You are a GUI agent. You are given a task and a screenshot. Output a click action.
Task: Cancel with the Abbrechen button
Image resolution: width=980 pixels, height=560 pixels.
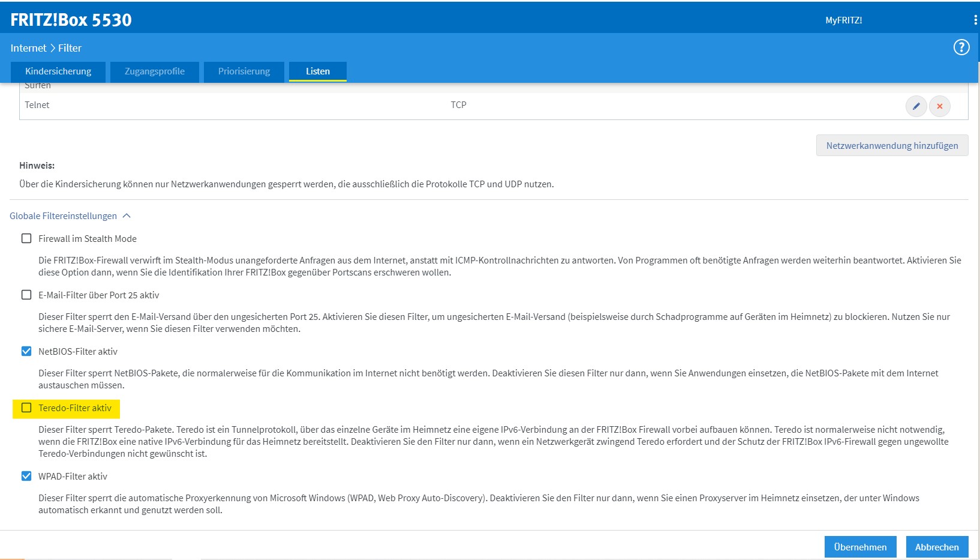pyautogui.click(x=937, y=547)
